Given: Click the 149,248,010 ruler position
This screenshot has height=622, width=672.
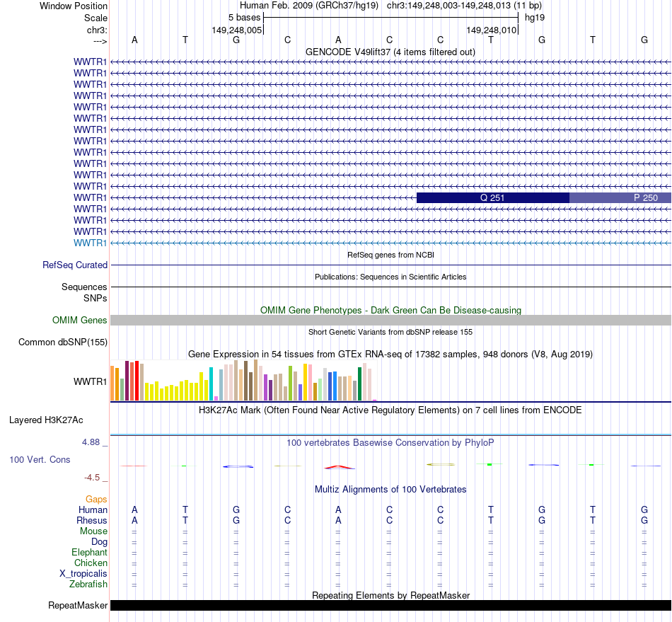Looking at the screenshot, I should coord(491,30).
